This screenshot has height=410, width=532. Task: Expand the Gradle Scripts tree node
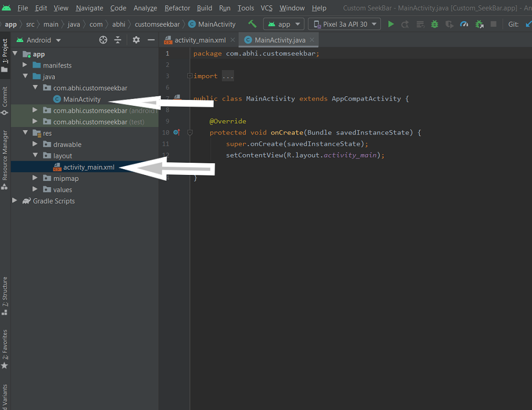point(15,201)
